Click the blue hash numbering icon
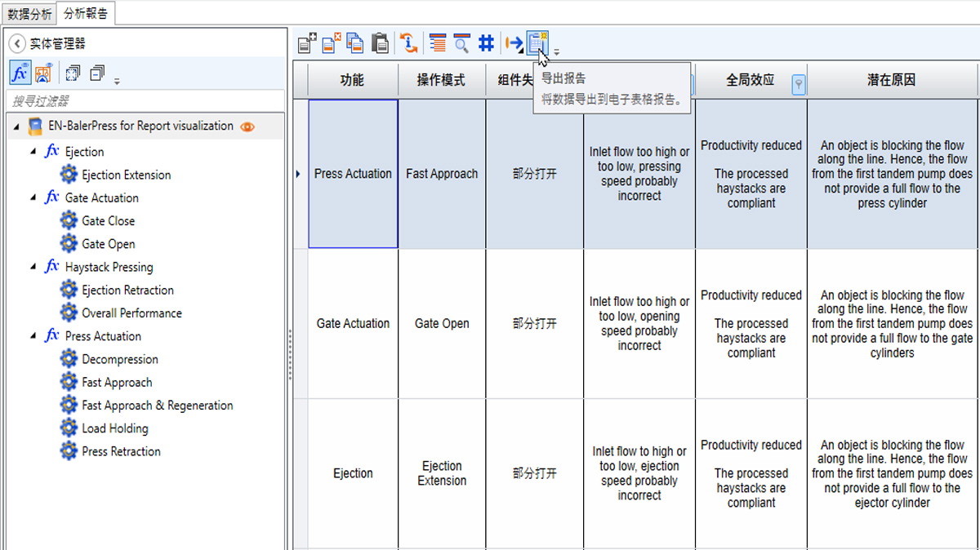The width and height of the screenshot is (980, 550). (x=486, y=43)
